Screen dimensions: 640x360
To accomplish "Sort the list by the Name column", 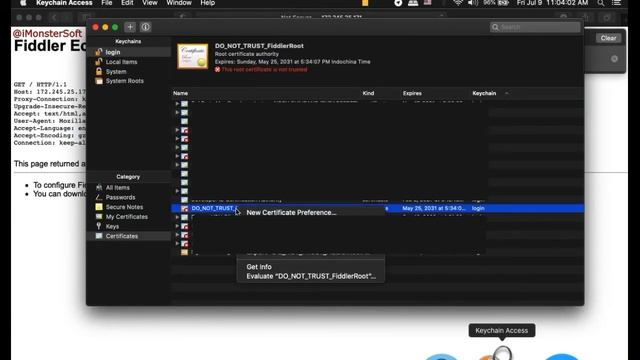I will point(180,93).
